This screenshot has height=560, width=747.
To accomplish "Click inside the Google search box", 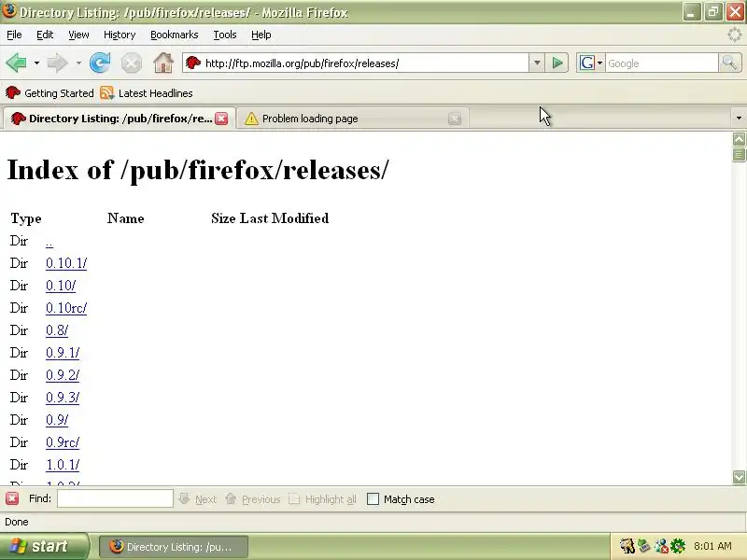I will pyautogui.click(x=661, y=63).
